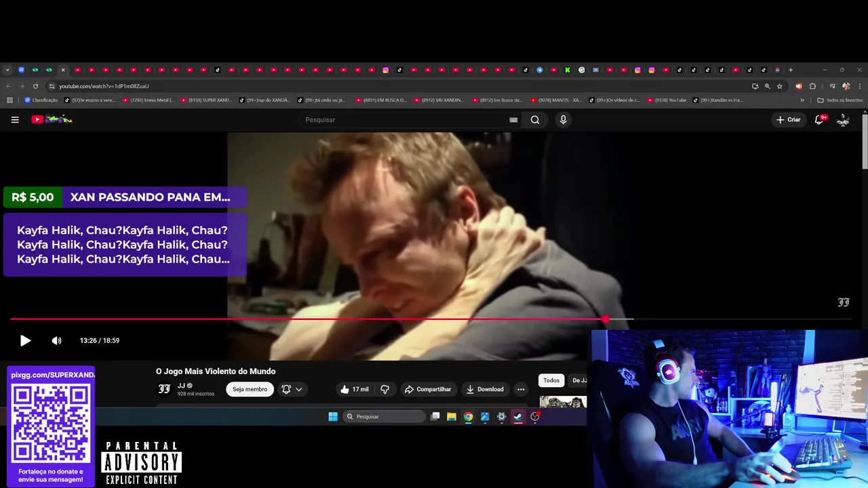Open the zoom magnifier icon in address bar
Screen dimensions: 868x488
pyautogui.click(x=768, y=86)
